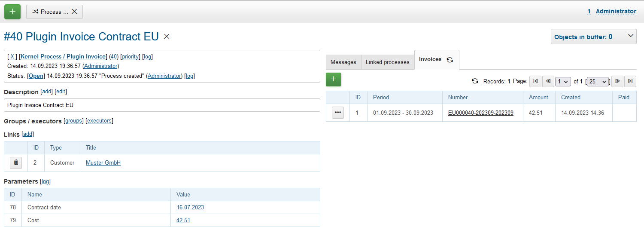Switch to the Messages tab

click(x=343, y=62)
